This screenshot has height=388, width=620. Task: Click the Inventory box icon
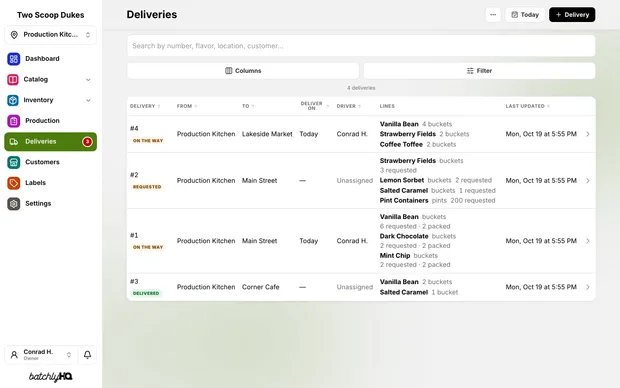click(x=13, y=100)
